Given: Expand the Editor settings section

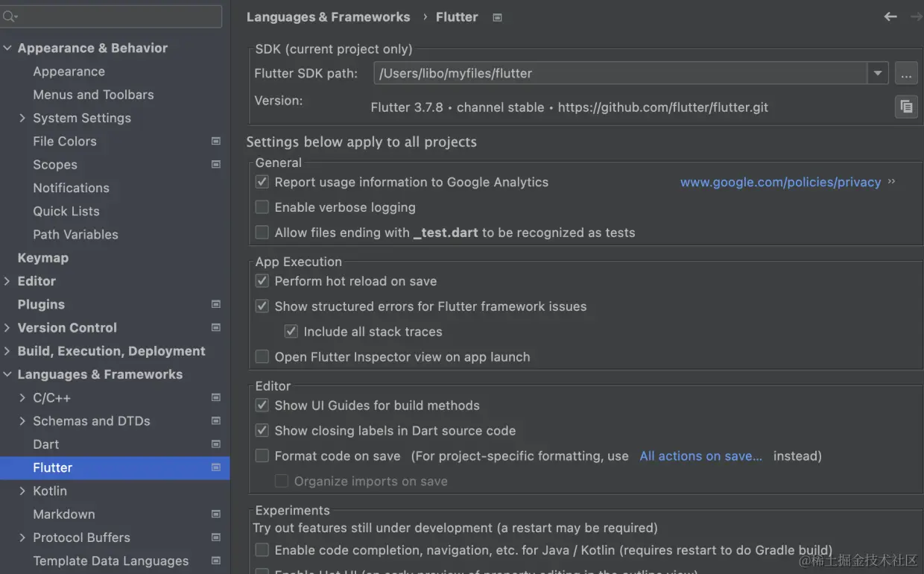Looking at the screenshot, I should pyautogui.click(x=7, y=281).
